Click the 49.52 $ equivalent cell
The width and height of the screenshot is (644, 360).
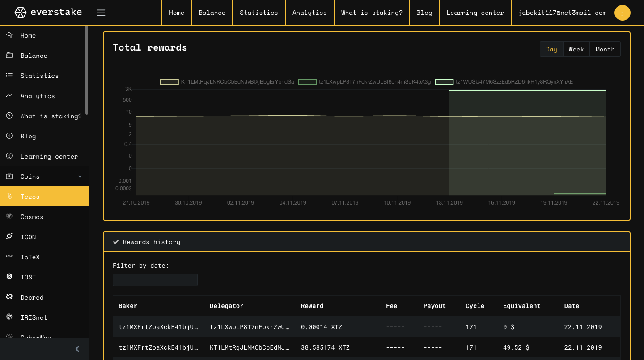click(x=516, y=347)
